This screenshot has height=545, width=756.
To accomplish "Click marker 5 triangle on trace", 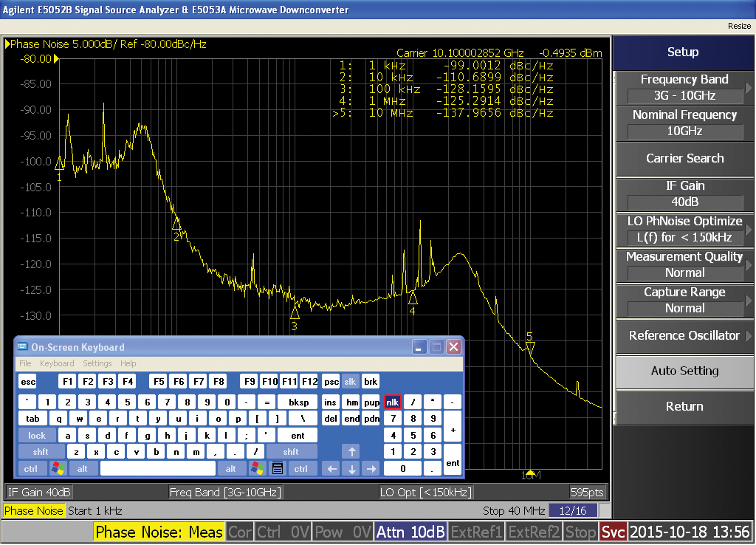I will [x=530, y=347].
